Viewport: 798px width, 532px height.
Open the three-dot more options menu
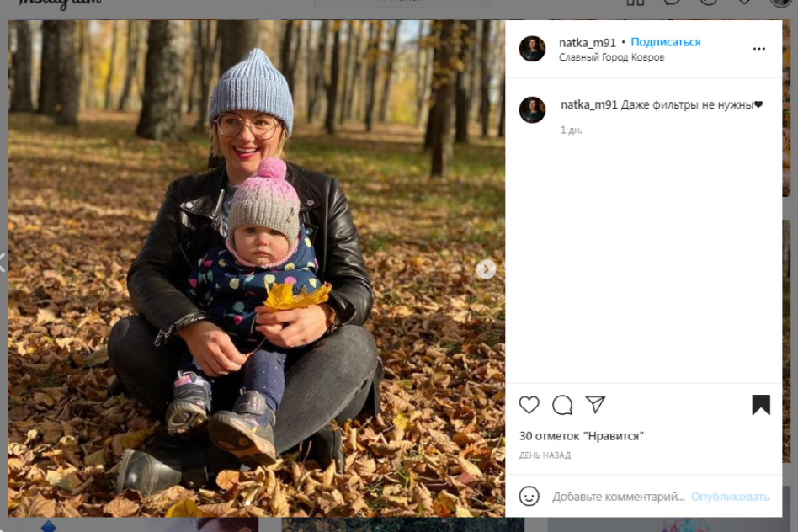(x=759, y=49)
